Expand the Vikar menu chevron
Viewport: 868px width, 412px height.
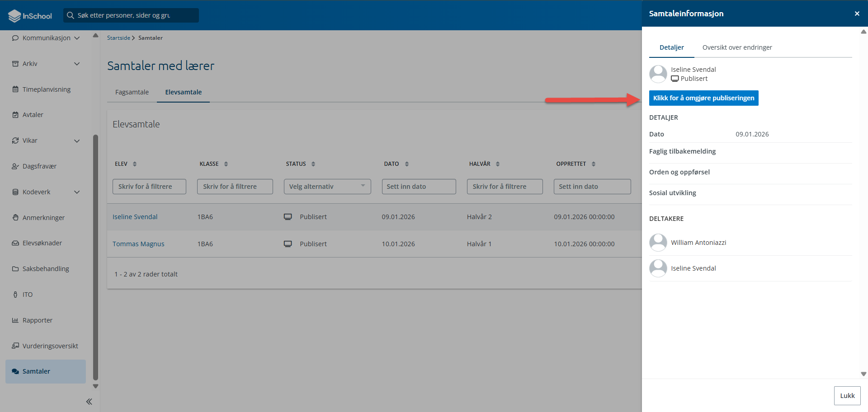pos(77,140)
